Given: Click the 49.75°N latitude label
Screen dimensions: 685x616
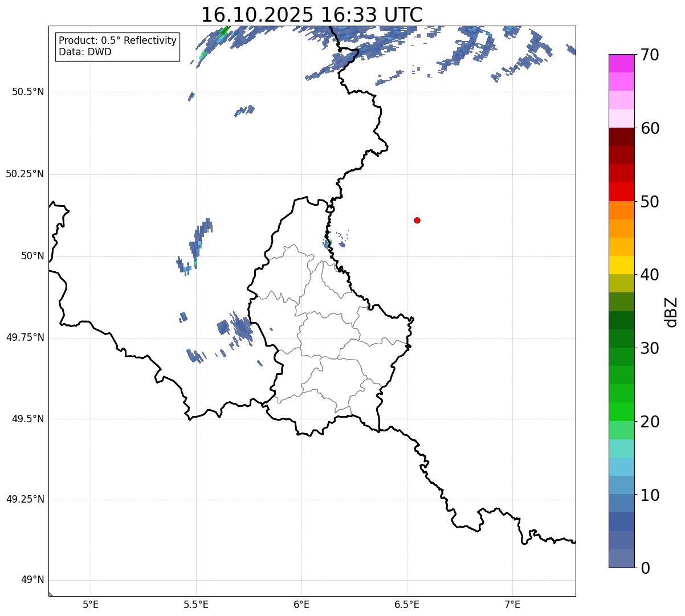Looking at the screenshot, I should coord(25,337).
